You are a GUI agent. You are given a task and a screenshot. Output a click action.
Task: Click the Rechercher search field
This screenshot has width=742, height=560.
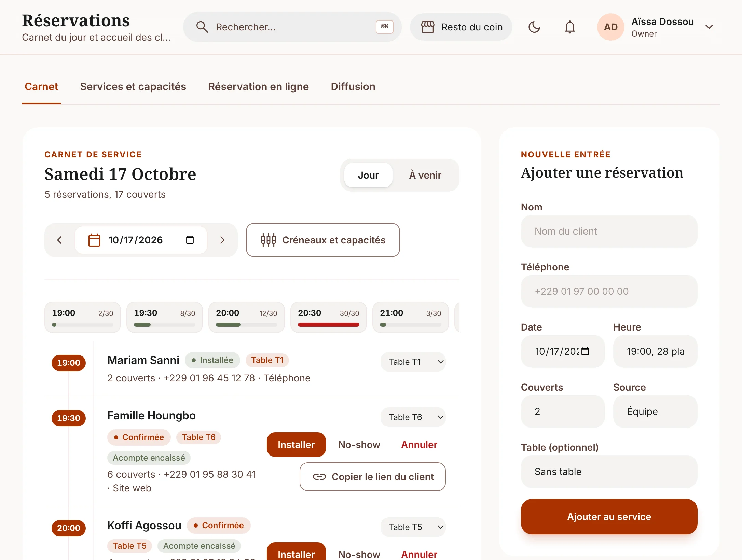coord(292,27)
